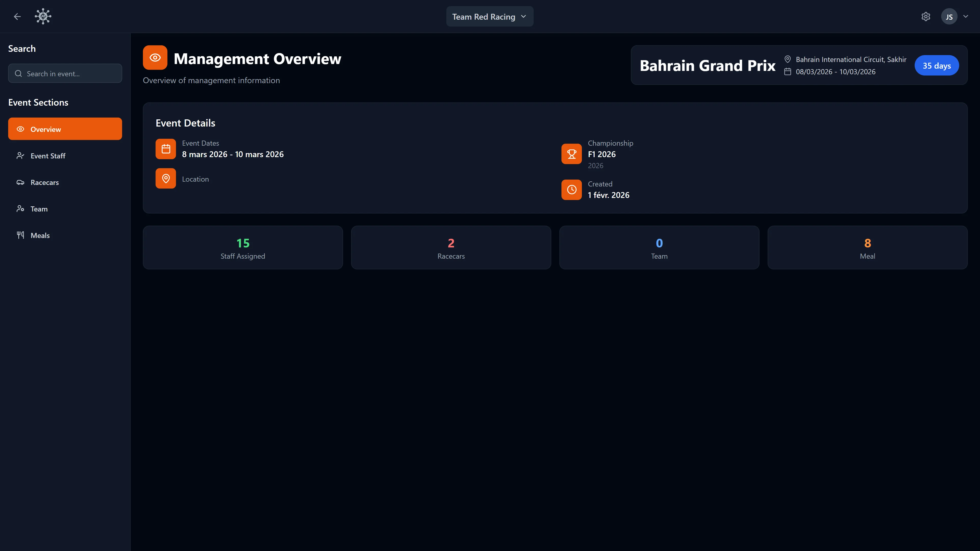Open the Staff Assigned stats card
Viewport: 980px width, 551px height.
pyautogui.click(x=242, y=247)
